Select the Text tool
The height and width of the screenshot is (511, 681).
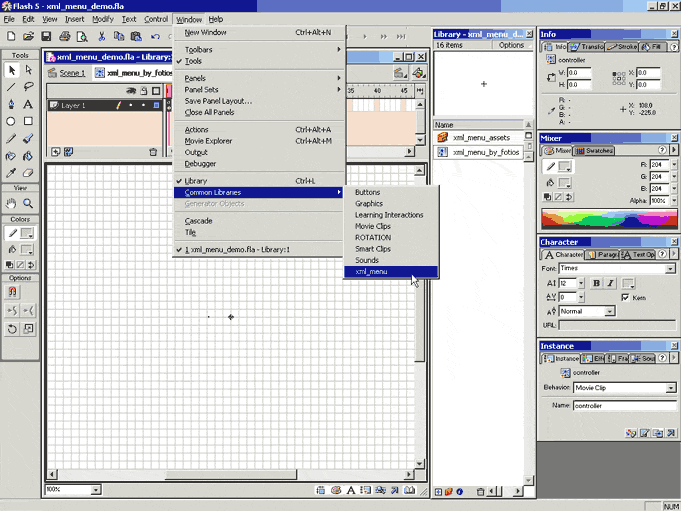28,104
